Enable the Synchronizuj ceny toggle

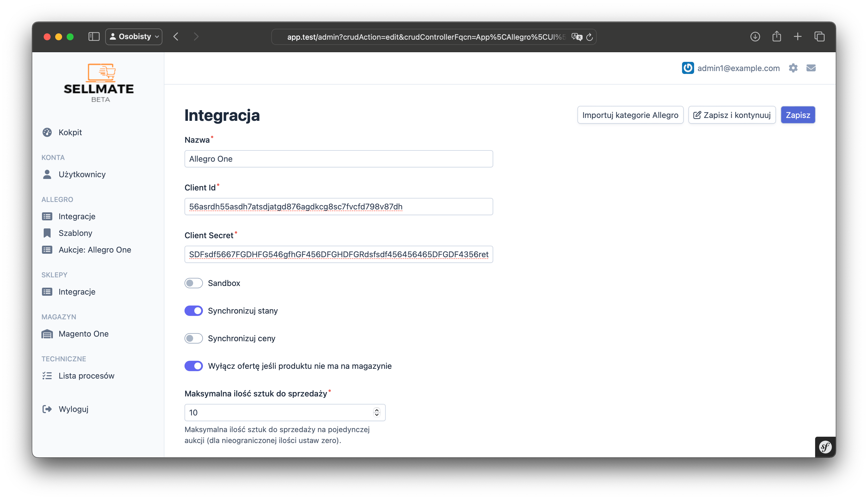tap(193, 338)
